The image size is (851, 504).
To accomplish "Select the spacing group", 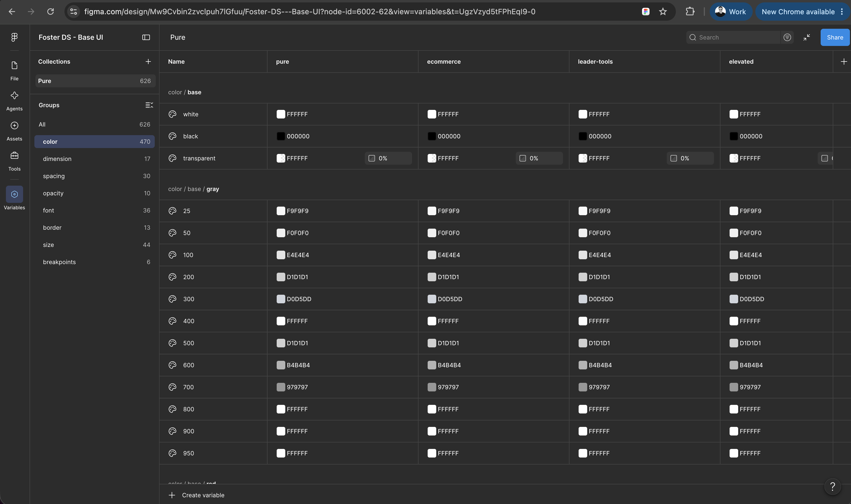I will point(94,176).
